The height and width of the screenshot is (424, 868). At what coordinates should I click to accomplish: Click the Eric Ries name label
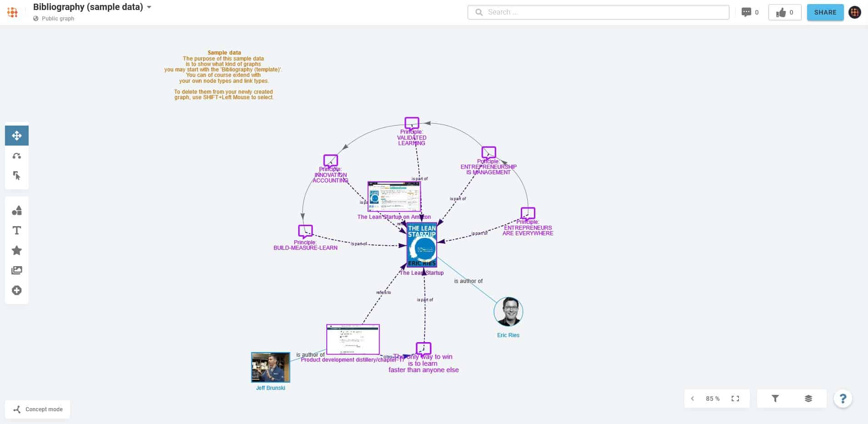pyautogui.click(x=508, y=335)
